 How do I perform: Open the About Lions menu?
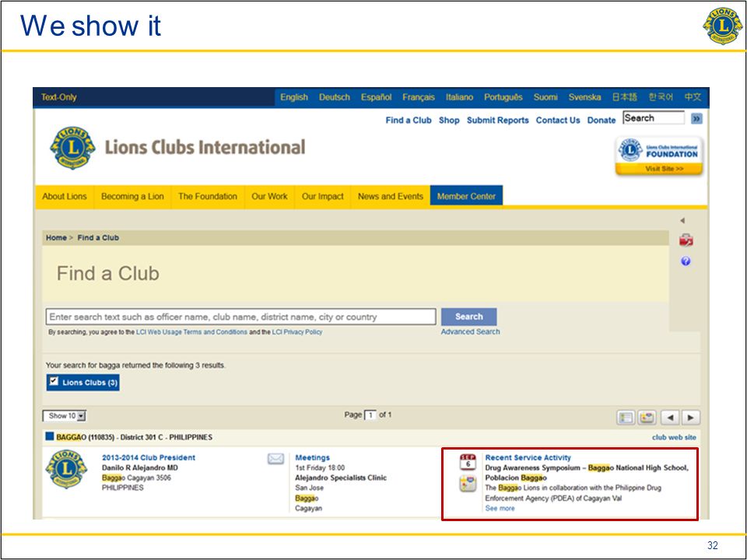pos(65,196)
